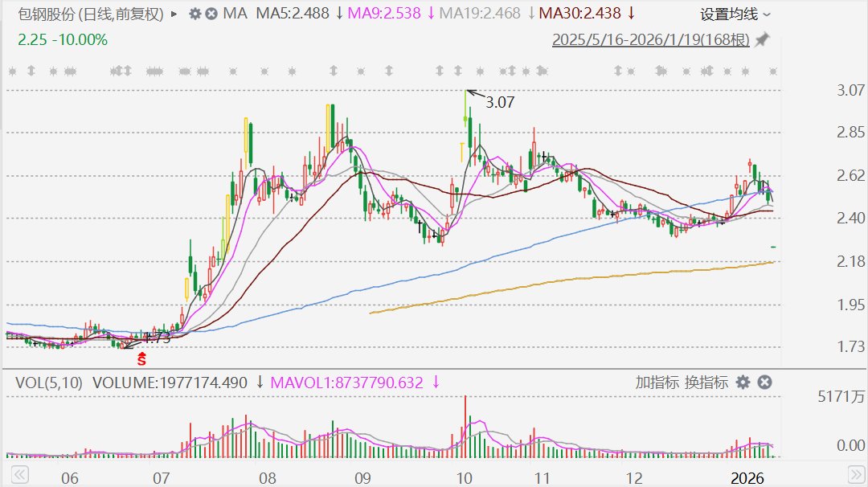Select the 2.85 price axis label
Image resolution: width=868 pixels, height=487 pixels.
click(x=851, y=133)
